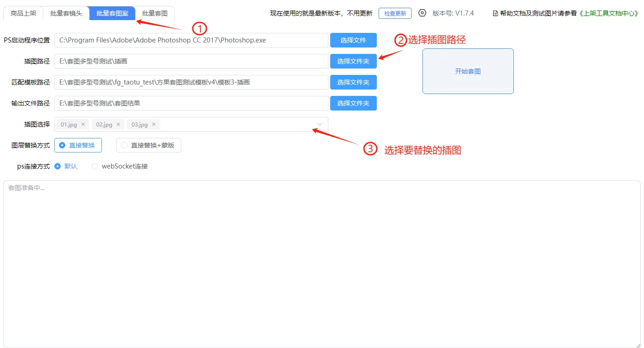The height and width of the screenshot is (348, 644).
Task: Click the 图层替换方式 label
Action: 31,145
